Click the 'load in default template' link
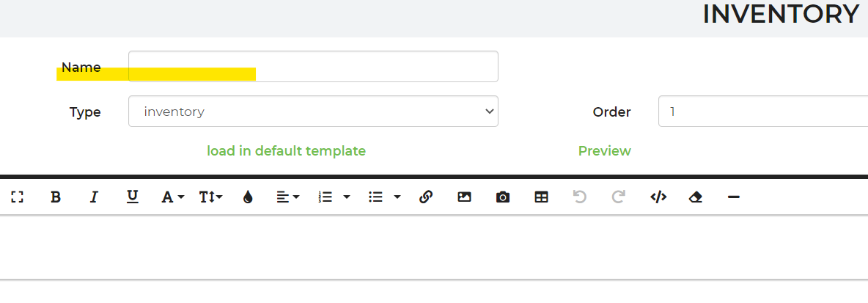The height and width of the screenshot is (303, 868). click(286, 151)
